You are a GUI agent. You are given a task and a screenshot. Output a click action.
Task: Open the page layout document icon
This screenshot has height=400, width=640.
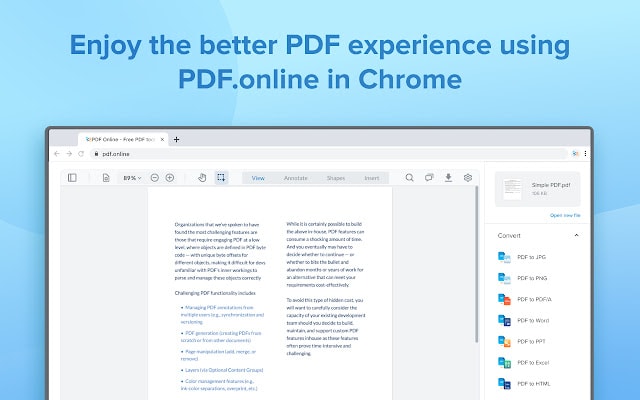point(106,178)
